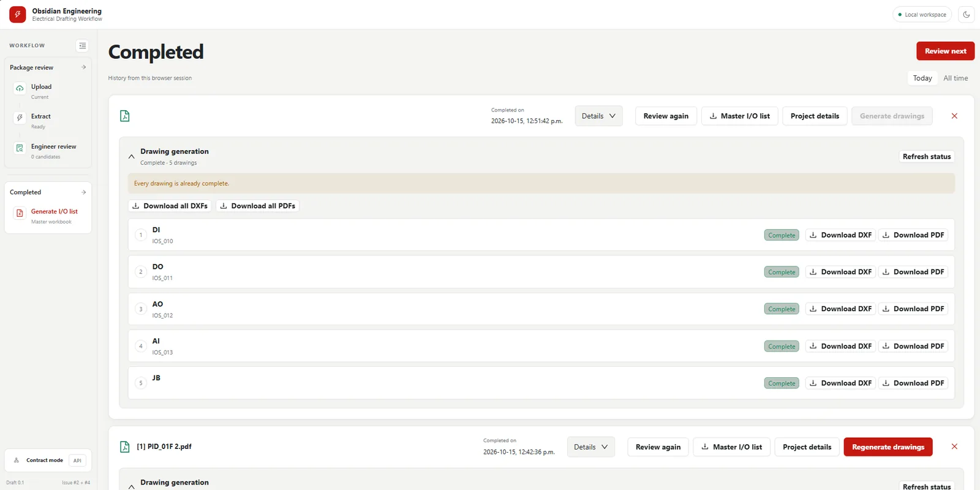
Task: Open Details dropdown for first completed entry
Action: (x=598, y=116)
